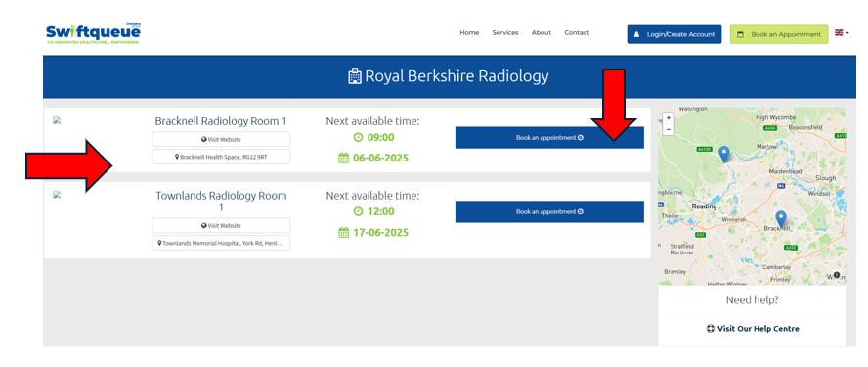
Task: Open the Contact page
Action: (x=577, y=32)
